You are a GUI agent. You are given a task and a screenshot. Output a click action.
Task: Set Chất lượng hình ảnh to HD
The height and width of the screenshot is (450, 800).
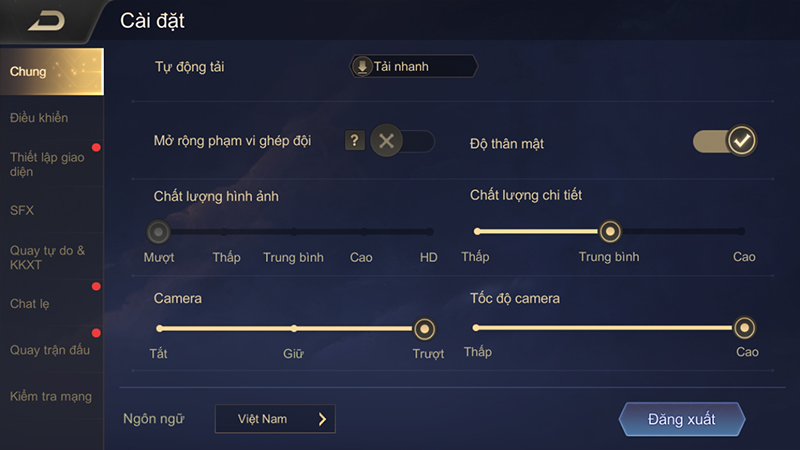pos(429,232)
